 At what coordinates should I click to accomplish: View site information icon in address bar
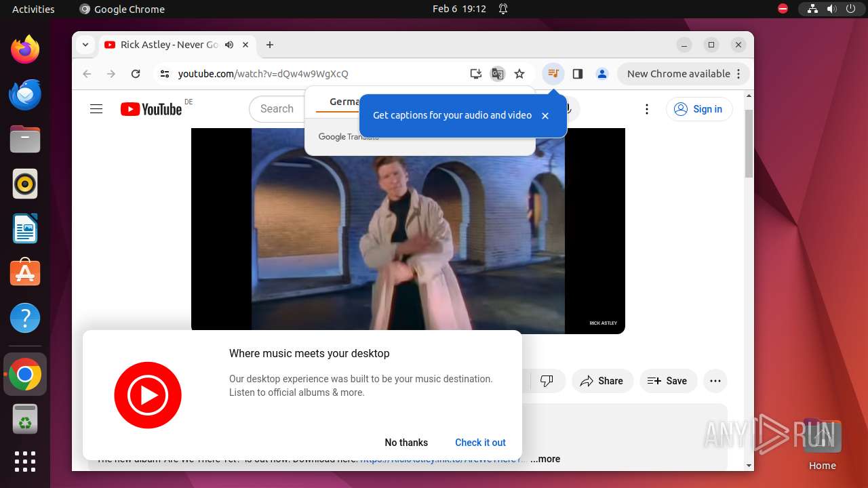165,74
